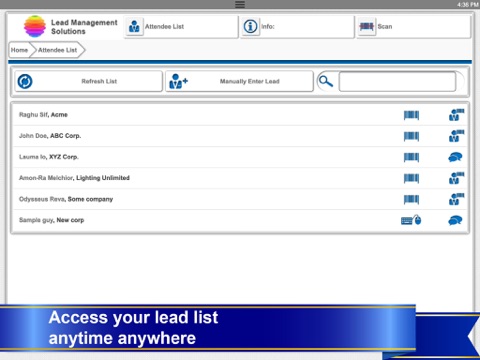Click chat bubbles icon in Sample guy row
The width and height of the screenshot is (480, 360).
455,220
